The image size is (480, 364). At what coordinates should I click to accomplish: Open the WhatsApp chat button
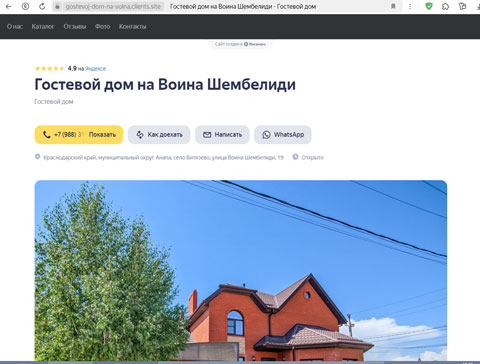click(283, 135)
